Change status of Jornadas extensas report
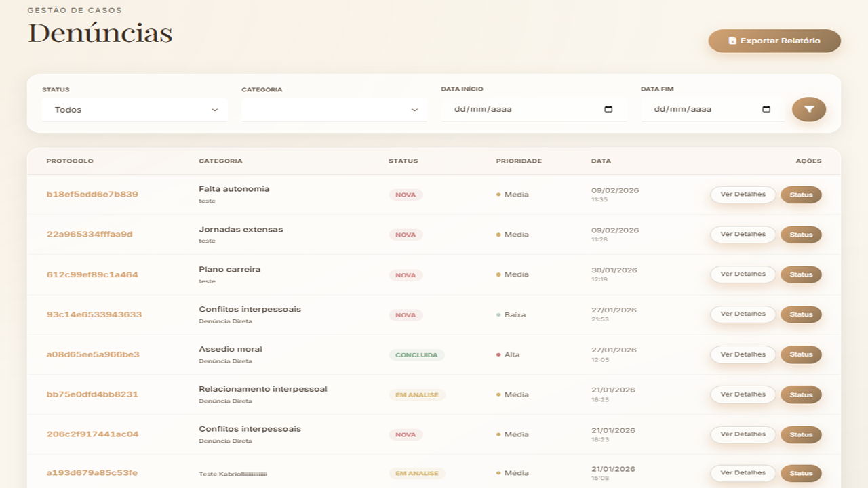This screenshot has width=868, height=488. (x=801, y=235)
